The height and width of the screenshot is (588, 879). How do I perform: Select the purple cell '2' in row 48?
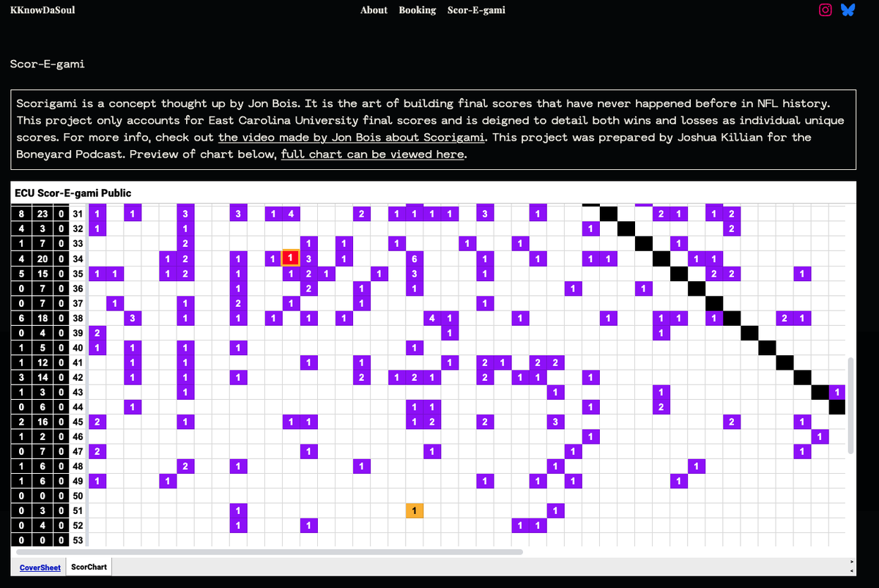(x=185, y=466)
